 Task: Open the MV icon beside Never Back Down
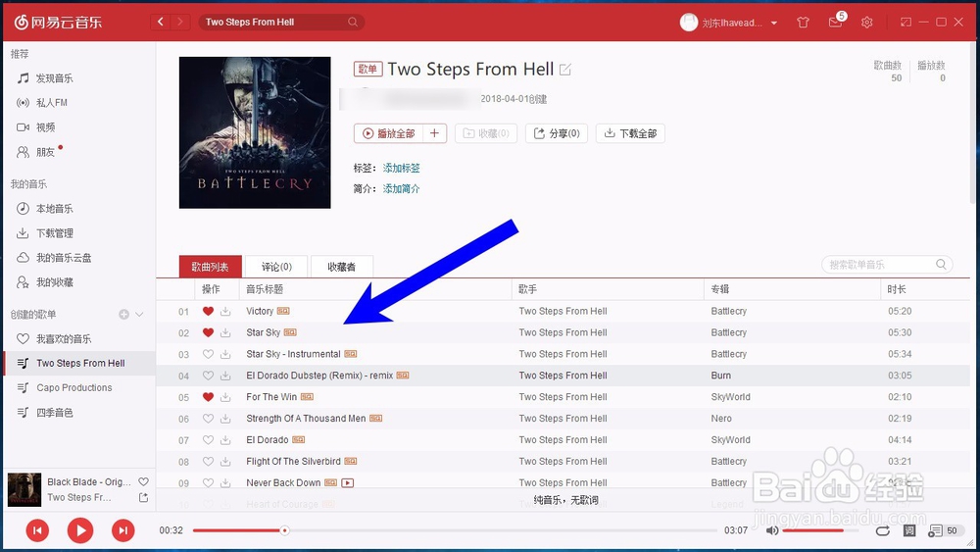[x=348, y=482]
